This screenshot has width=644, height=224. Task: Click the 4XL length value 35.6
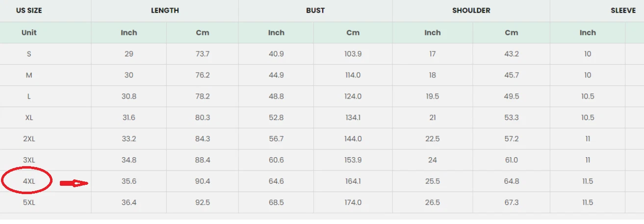coord(129,181)
